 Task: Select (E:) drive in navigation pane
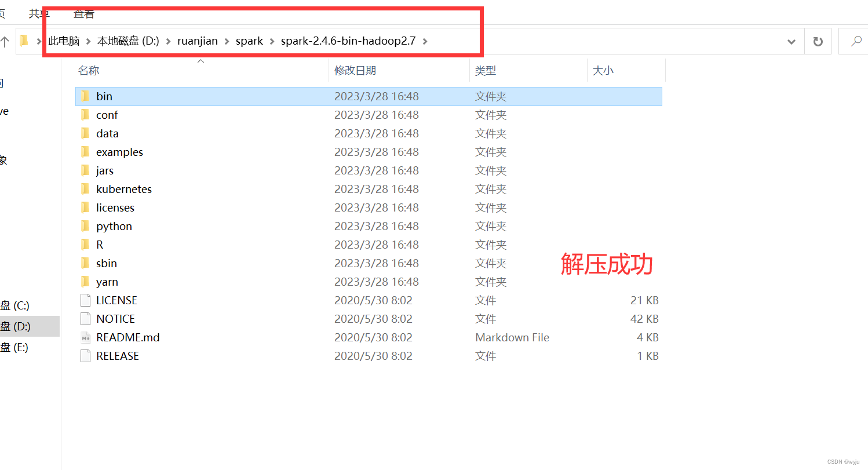coord(14,347)
